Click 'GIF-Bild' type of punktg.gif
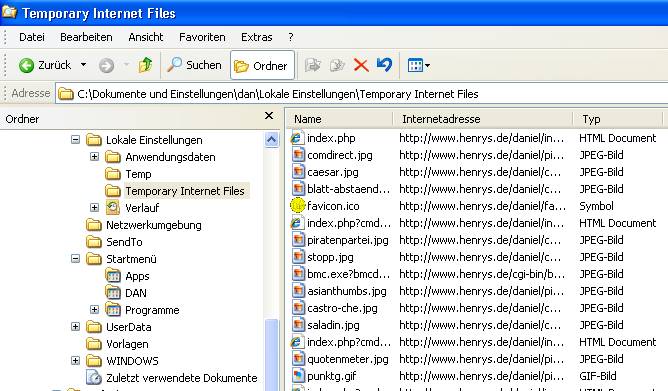 pyautogui.click(x=598, y=376)
